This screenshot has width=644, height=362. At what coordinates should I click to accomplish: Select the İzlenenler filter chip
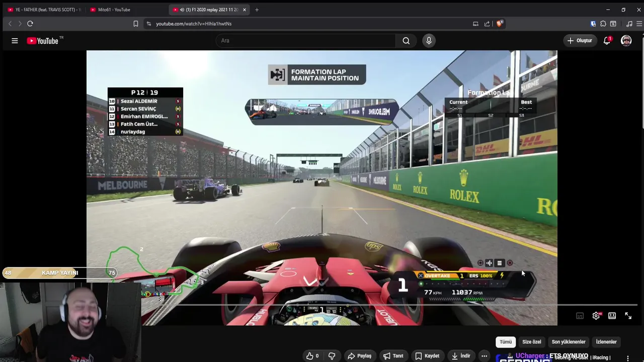pos(606,342)
